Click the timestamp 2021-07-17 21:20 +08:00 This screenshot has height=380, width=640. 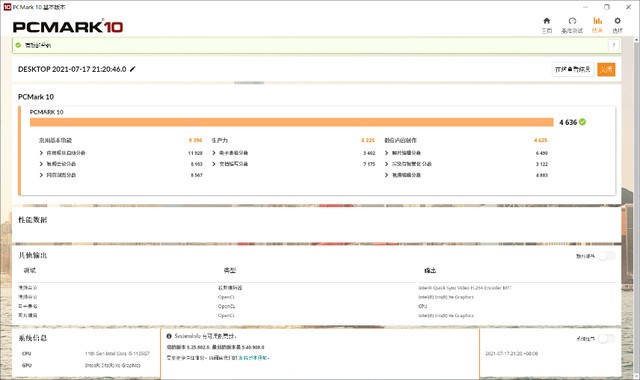click(511, 353)
